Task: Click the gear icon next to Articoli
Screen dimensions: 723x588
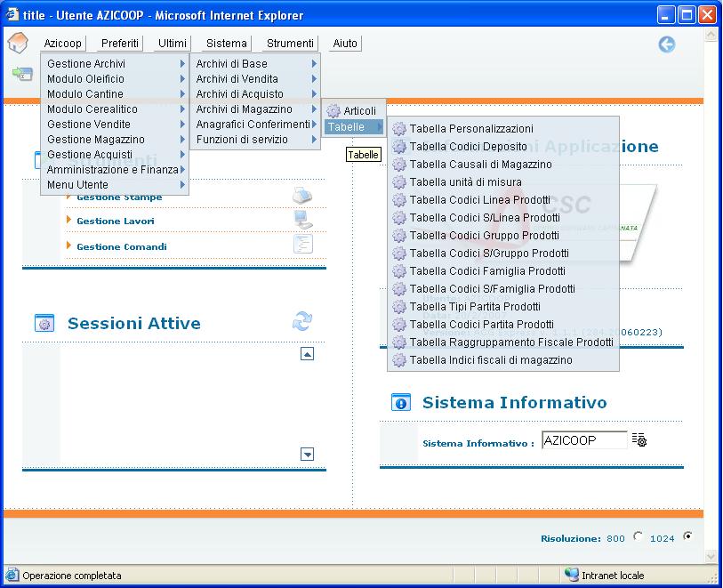Action: [333, 110]
